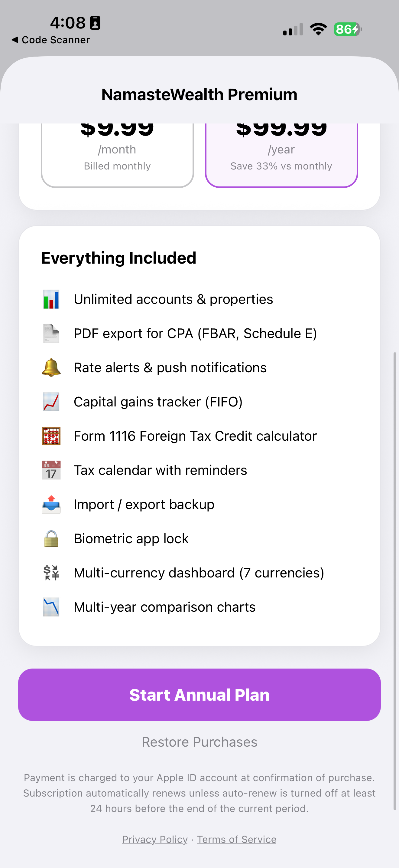Tap the cellular signal bars
This screenshot has width=399, height=868.
(293, 29)
